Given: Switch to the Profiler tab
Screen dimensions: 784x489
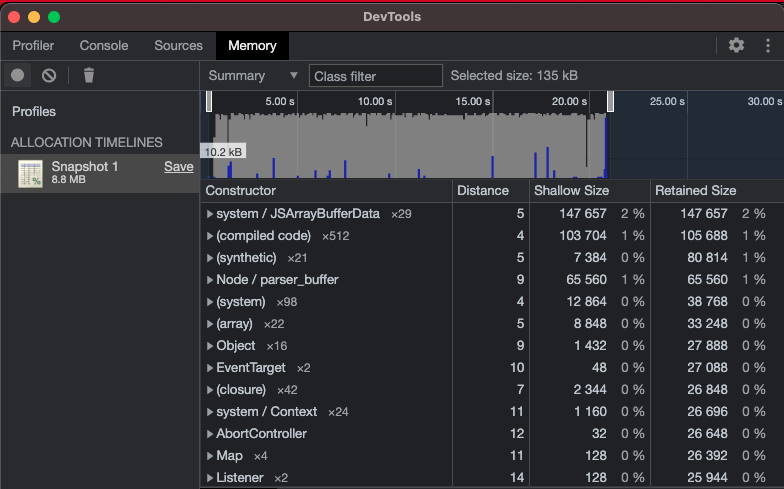Looking at the screenshot, I should click(x=33, y=45).
